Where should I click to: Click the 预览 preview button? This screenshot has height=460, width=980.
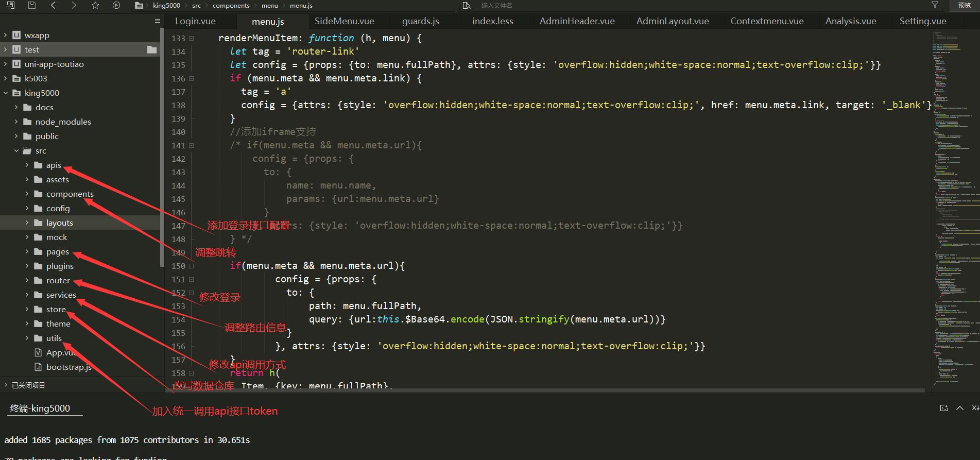point(965,5)
